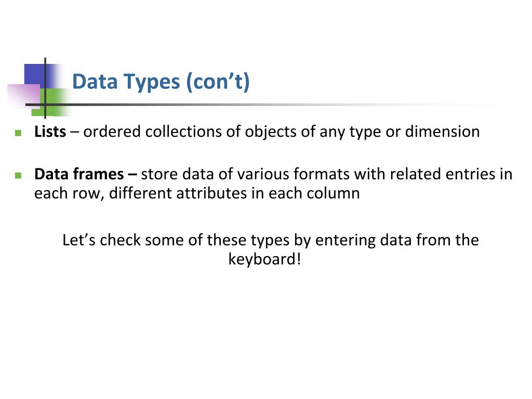532x399 pixels.
Task: Select the green bullet next to Data frames
Action: click(18, 175)
